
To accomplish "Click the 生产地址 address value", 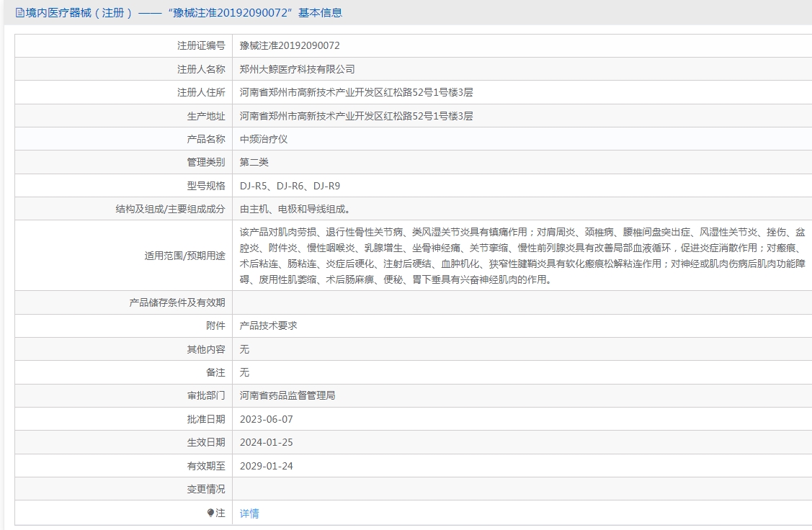I will [x=356, y=116].
